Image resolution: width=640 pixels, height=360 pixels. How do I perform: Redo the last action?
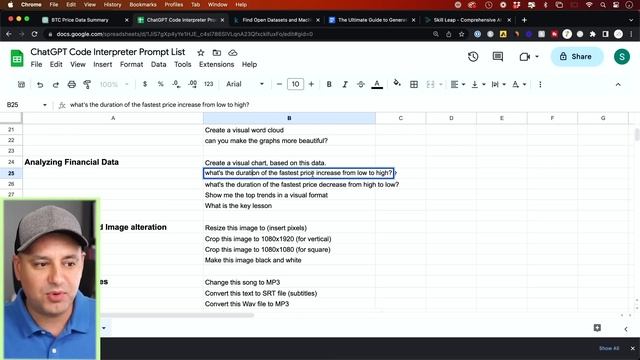[x=56, y=84]
